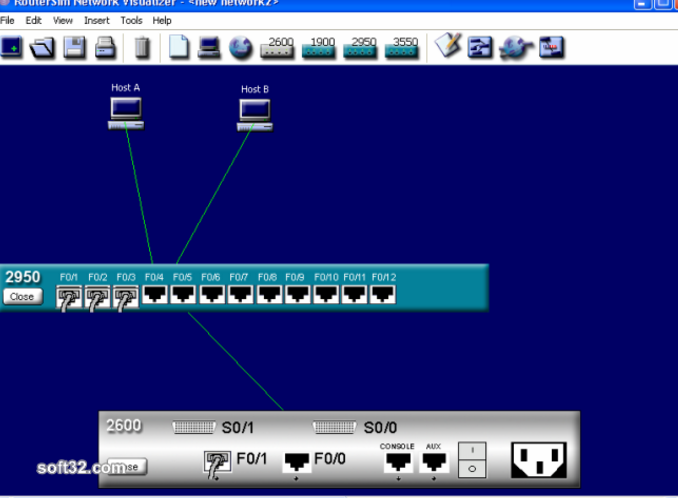Print the network with the printer icon

106,48
